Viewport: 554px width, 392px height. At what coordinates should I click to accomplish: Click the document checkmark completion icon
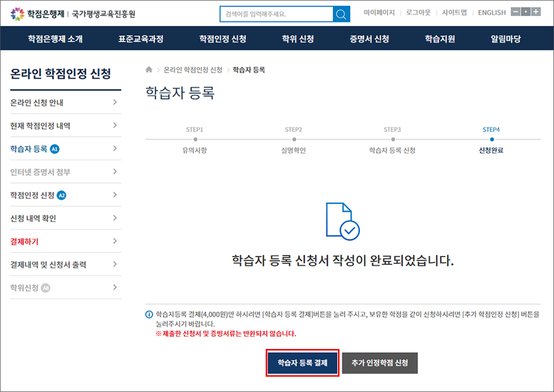pyautogui.click(x=342, y=220)
